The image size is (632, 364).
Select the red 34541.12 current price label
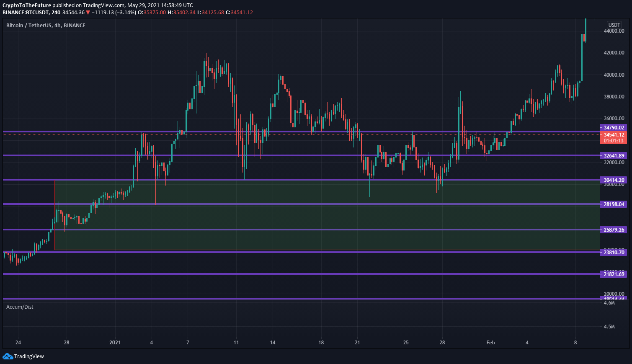614,135
